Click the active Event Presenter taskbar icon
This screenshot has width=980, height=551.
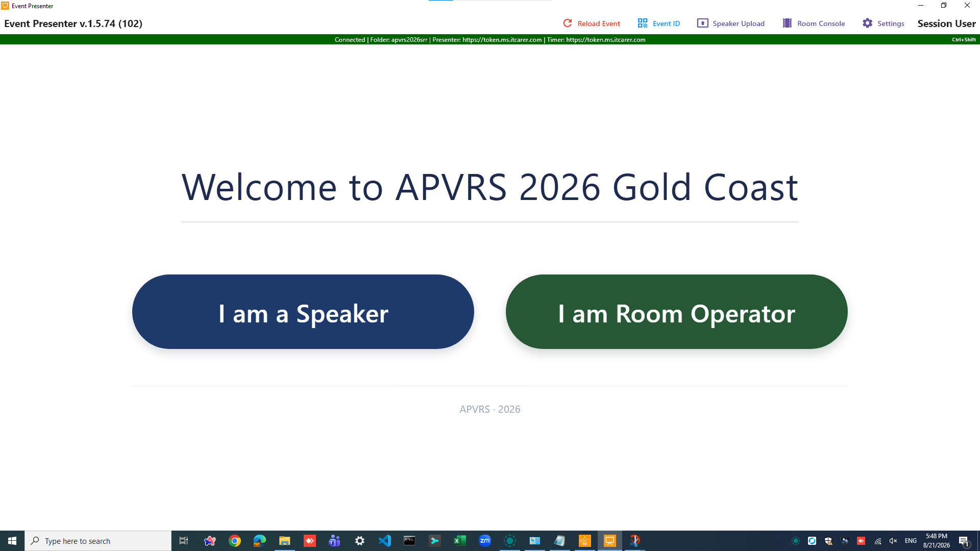tap(610, 541)
